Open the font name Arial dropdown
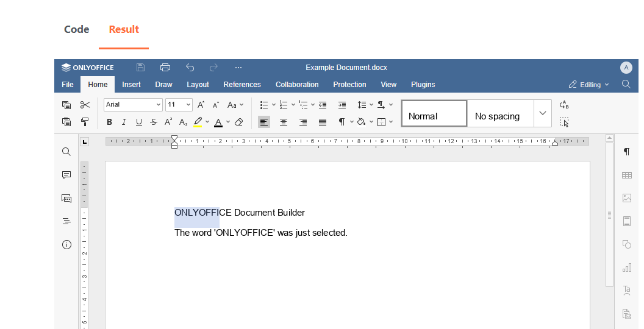This screenshot has width=644, height=329. point(158,105)
